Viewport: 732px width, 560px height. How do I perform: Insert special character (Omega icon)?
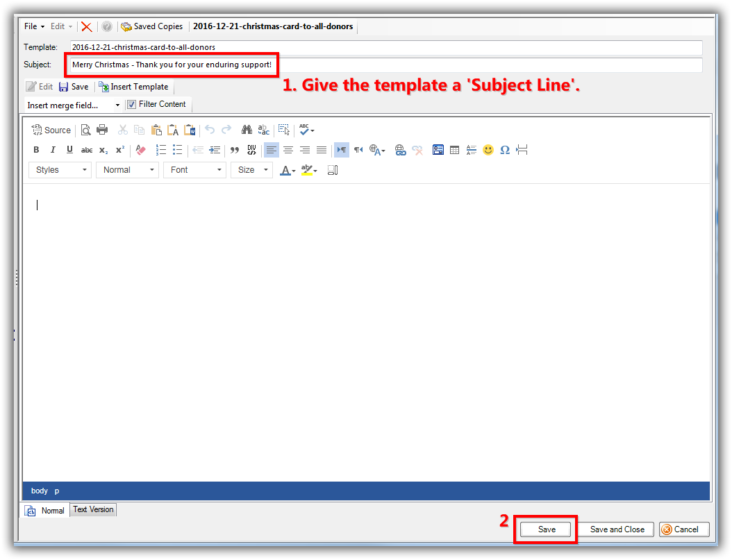click(505, 150)
